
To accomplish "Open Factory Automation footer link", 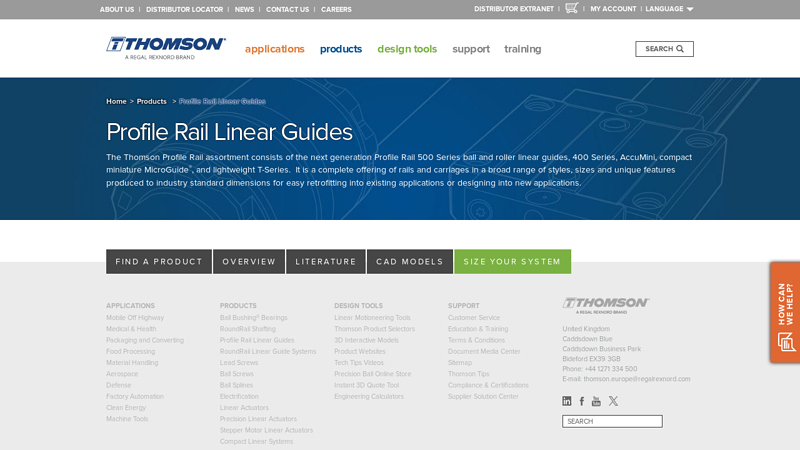I will click(x=135, y=396).
